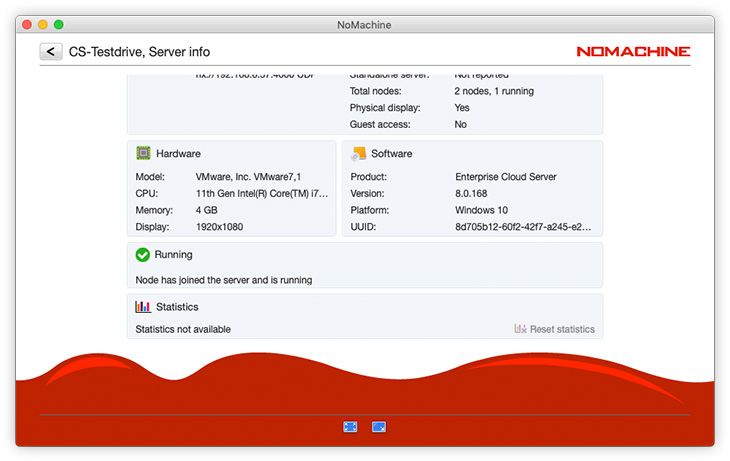
Task: Click the green Running checkmark icon
Action: pos(143,255)
